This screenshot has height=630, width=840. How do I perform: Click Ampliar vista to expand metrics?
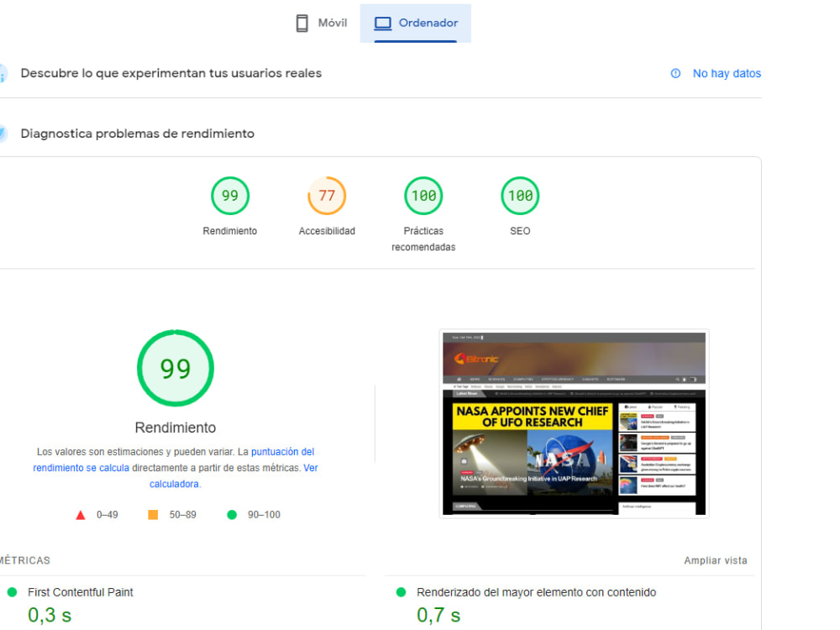point(715,560)
